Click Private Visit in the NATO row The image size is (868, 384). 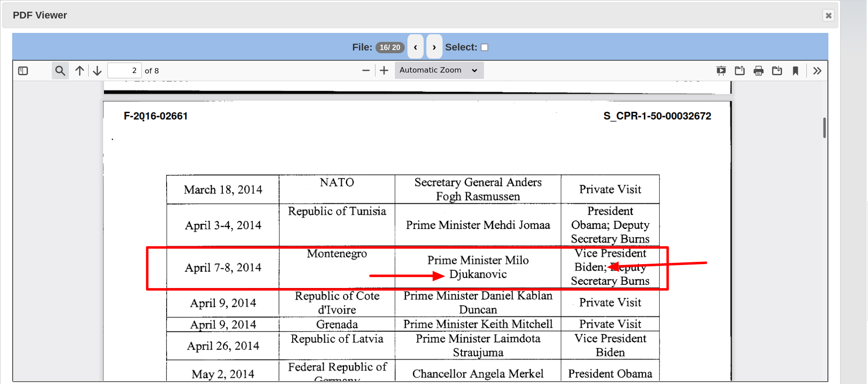pyautogui.click(x=610, y=189)
